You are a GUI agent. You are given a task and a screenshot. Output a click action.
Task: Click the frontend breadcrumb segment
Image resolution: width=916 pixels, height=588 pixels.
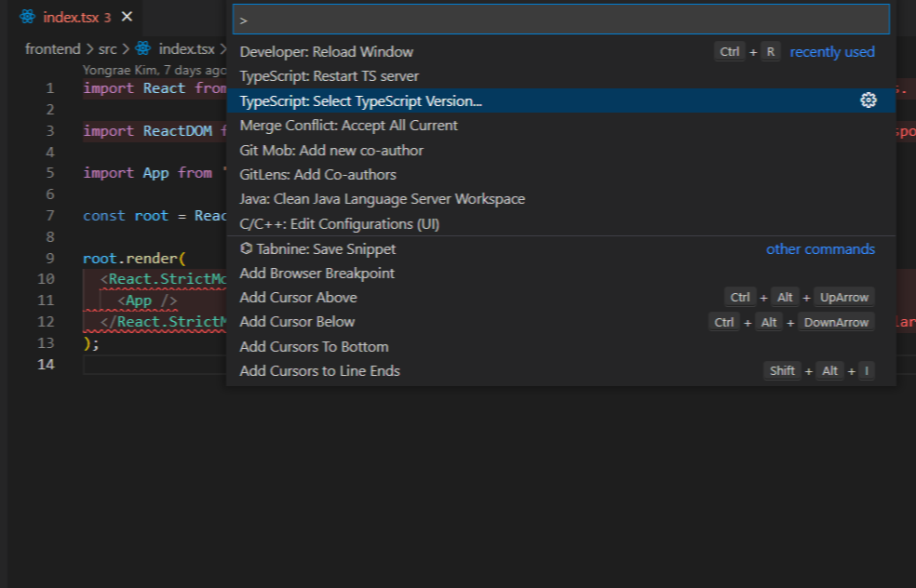click(52, 49)
